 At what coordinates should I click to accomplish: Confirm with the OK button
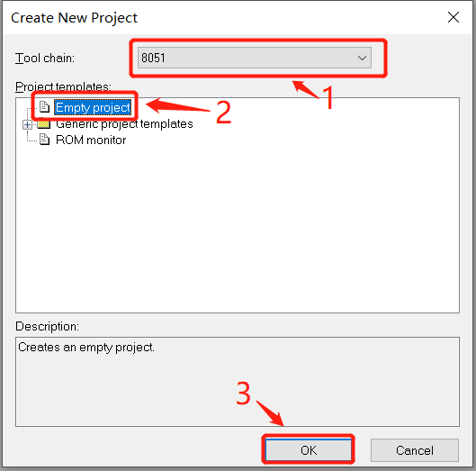tap(309, 450)
